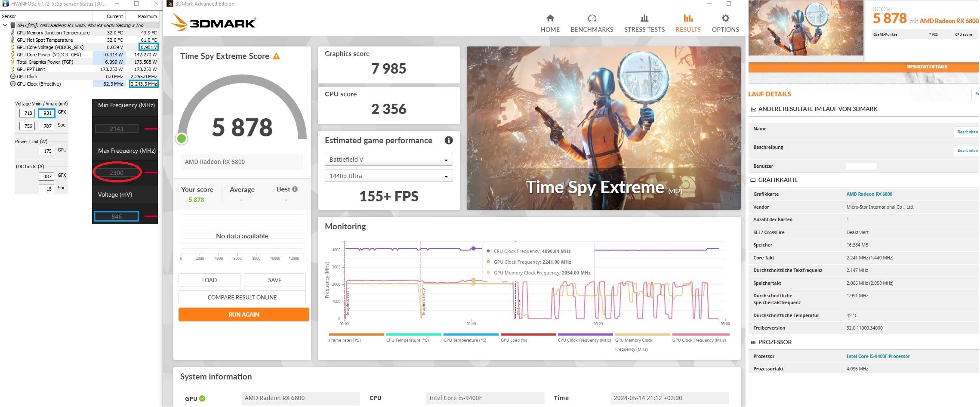Switch to the RESULTAT DETAILS tab
The image size is (980, 407).
[x=927, y=67]
